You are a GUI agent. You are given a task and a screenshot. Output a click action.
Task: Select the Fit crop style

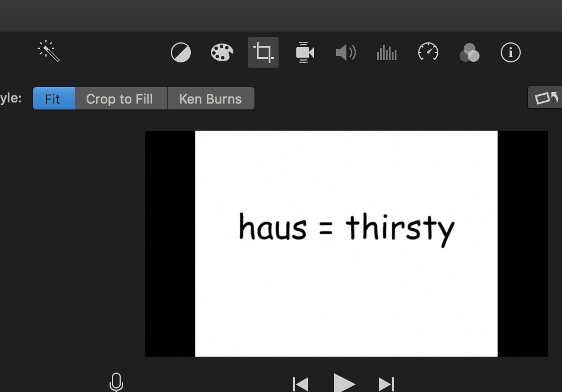pyautogui.click(x=53, y=99)
